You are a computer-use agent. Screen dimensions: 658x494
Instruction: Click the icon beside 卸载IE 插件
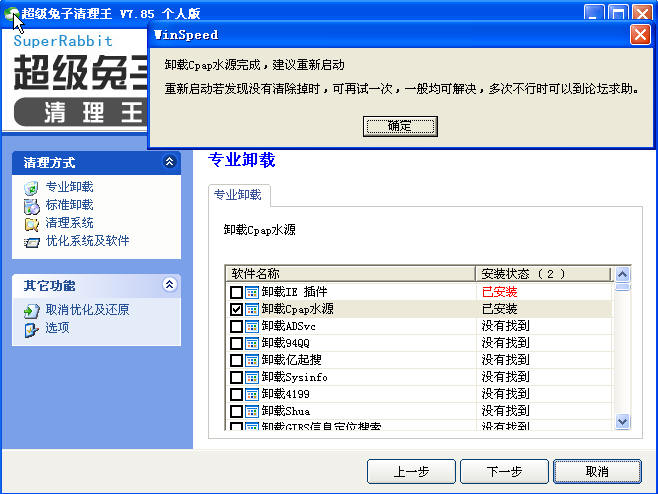pos(252,292)
